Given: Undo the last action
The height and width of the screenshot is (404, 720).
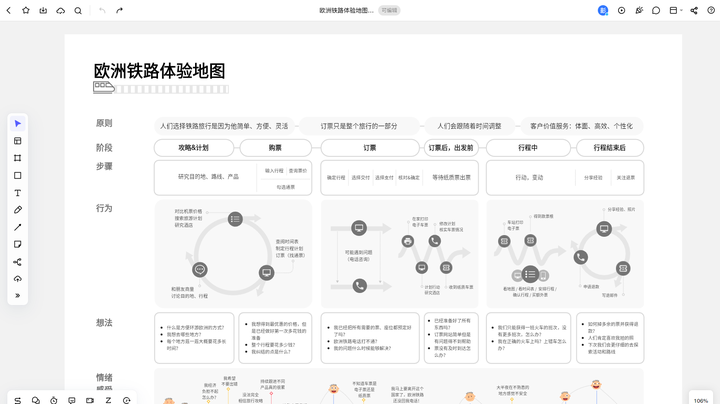Looking at the screenshot, I should [x=102, y=10].
